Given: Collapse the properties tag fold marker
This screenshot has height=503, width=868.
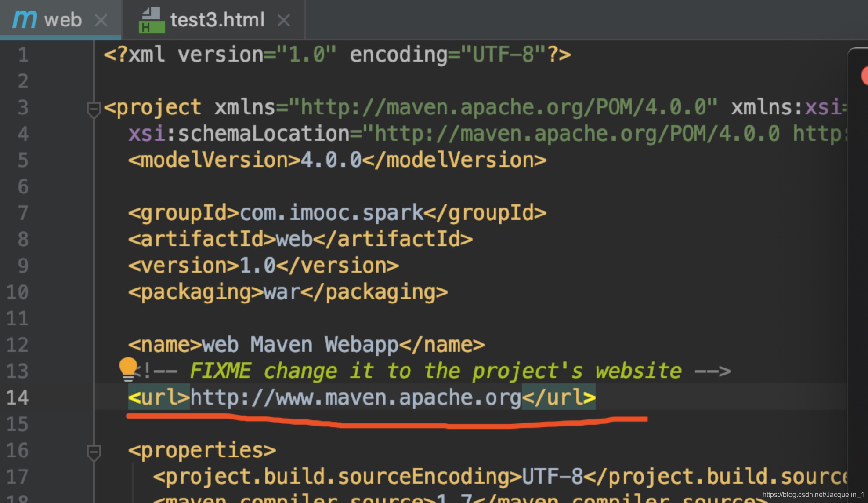Looking at the screenshot, I should tap(94, 453).
